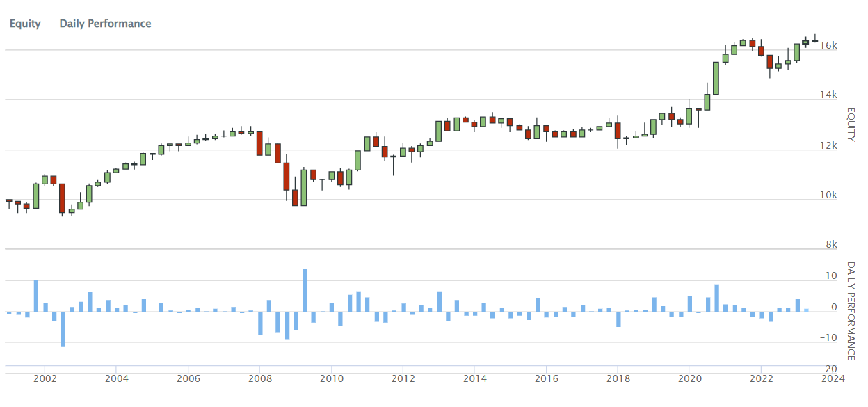Viewport: 868px width, 407px height.
Task: Click the 2006 x-axis year label
Action: pyautogui.click(x=188, y=379)
